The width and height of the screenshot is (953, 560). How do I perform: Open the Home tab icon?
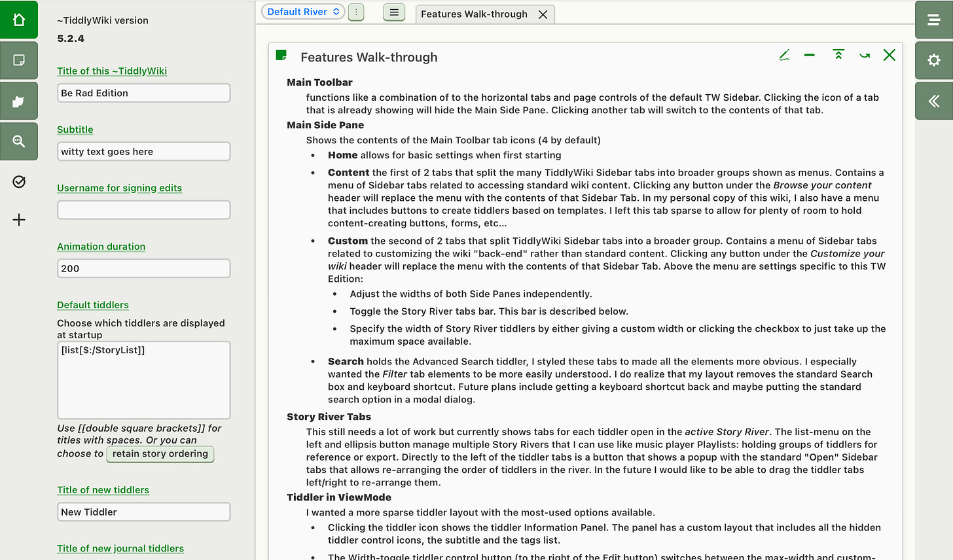click(19, 20)
